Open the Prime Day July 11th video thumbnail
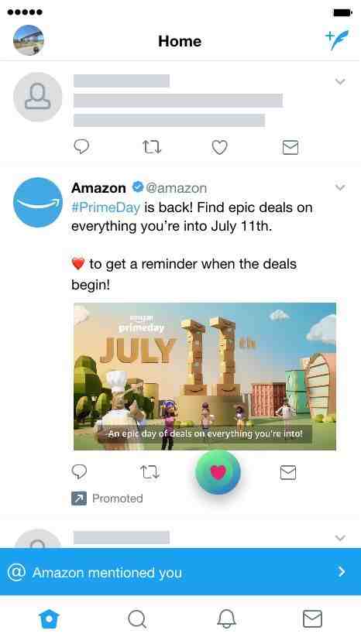Image resolution: width=361 pixels, height=644 pixels. 205,376
